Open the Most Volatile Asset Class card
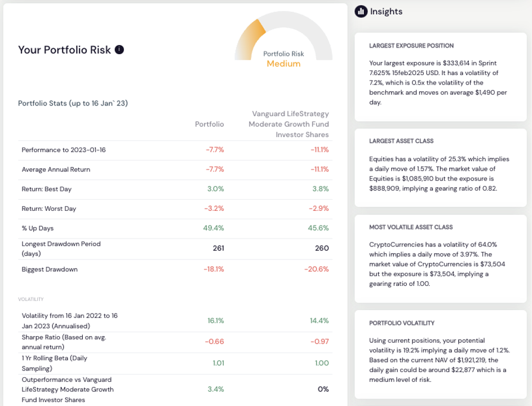Image resolution: width=532 pixels, height=406 pixels. [x=440, y=258]
